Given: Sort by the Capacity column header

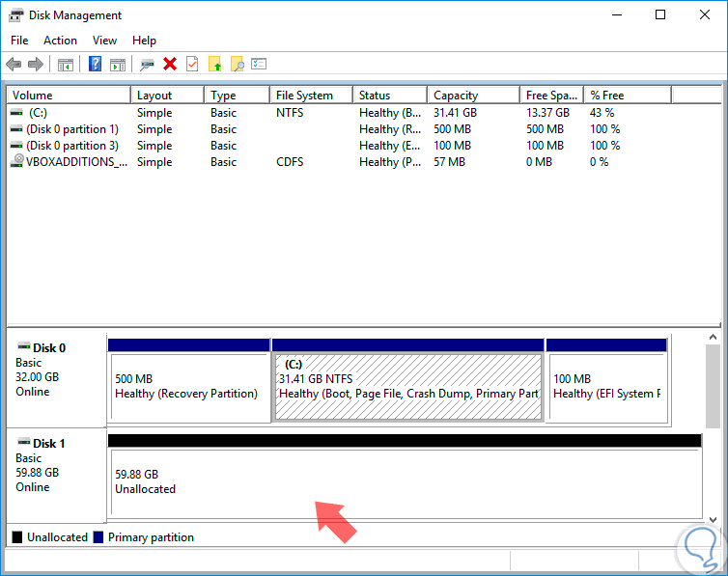Looking at the screenshot, I should [x=473, y=96].
